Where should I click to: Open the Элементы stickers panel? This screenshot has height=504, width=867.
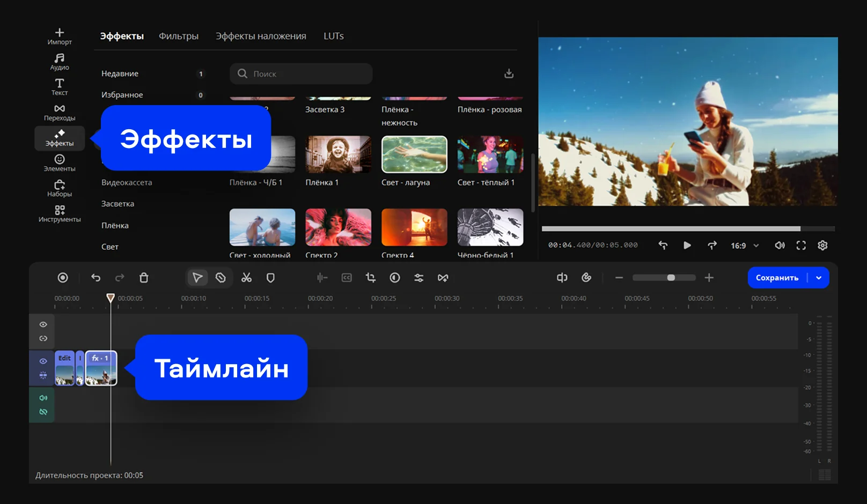[x=60, y=163]
